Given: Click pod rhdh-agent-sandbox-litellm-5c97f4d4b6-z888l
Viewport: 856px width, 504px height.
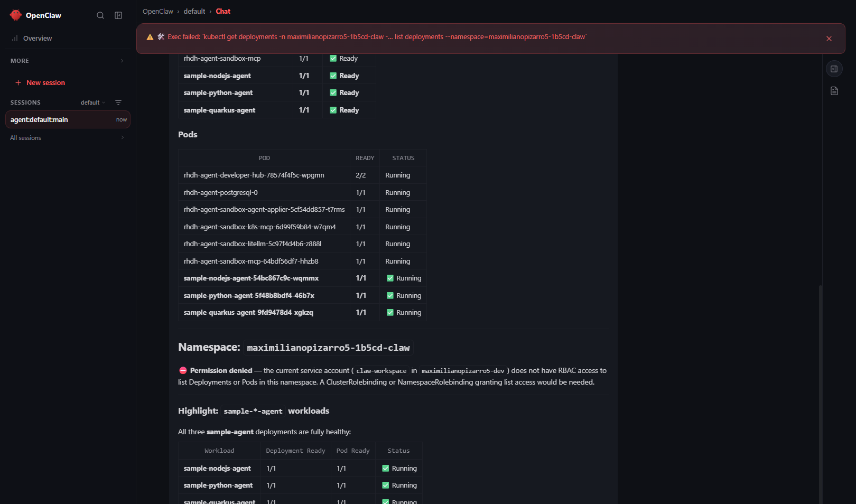Looking at the screenshot, I should tap(253, 244).
